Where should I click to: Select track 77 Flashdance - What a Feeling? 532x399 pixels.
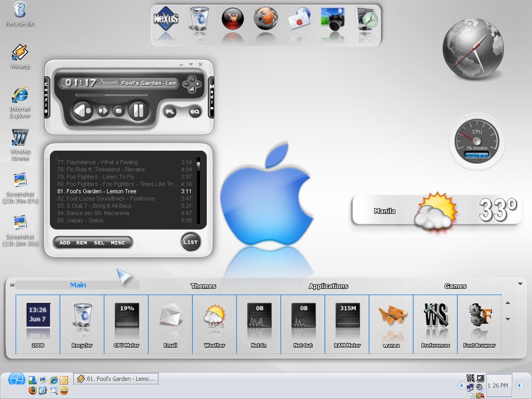pos(125,162)
